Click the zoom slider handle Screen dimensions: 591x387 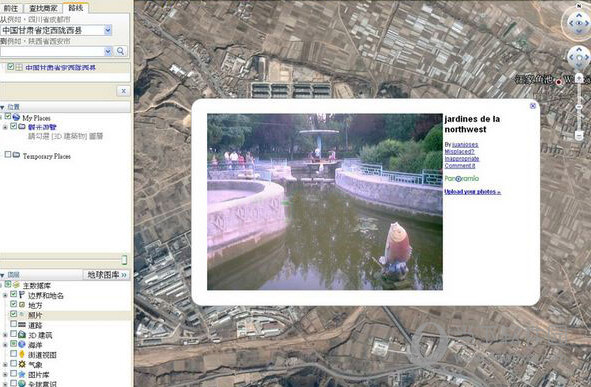[x=579, y=107]
